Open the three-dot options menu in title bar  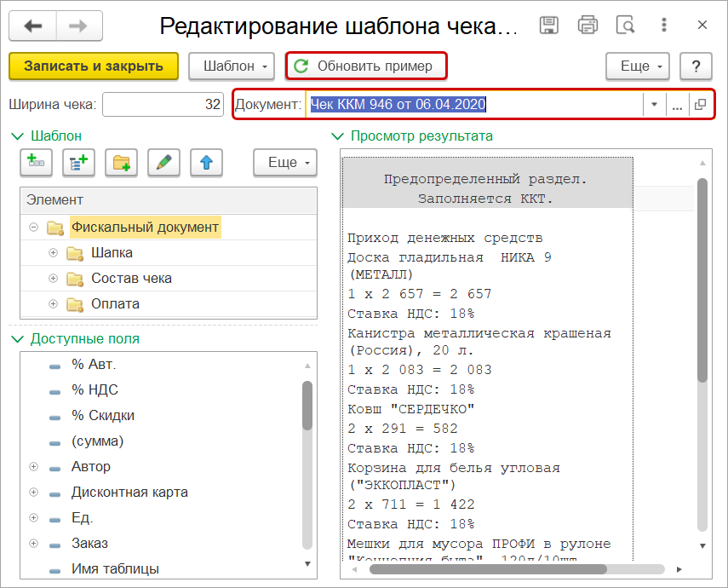click(664, 25)
